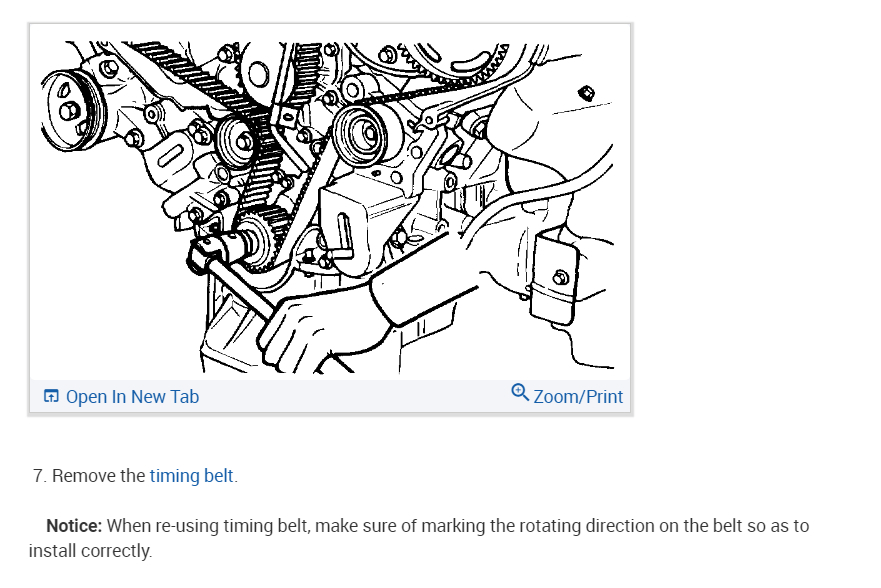Click the word Remove in step 7

click(x=84, y=476)
